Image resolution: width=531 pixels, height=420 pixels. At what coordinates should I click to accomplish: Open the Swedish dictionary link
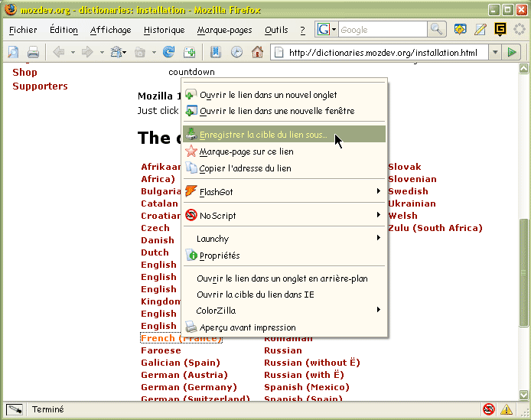[408, 191]
